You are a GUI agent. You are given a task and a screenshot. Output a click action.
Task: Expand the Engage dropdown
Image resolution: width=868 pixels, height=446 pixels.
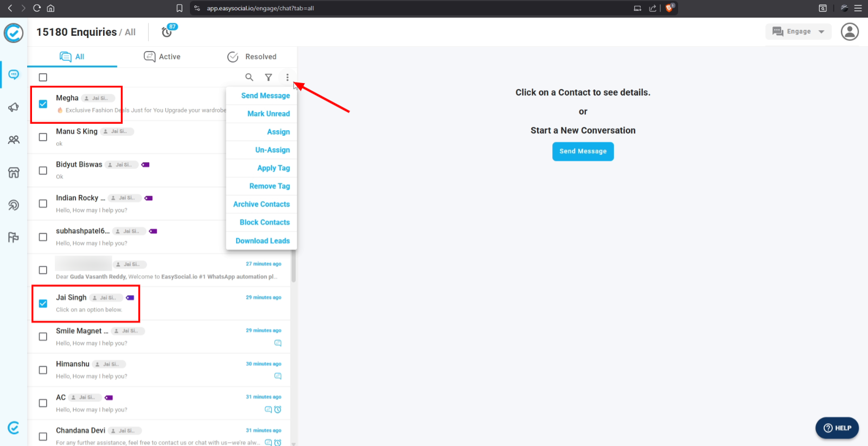click(798, 31)
